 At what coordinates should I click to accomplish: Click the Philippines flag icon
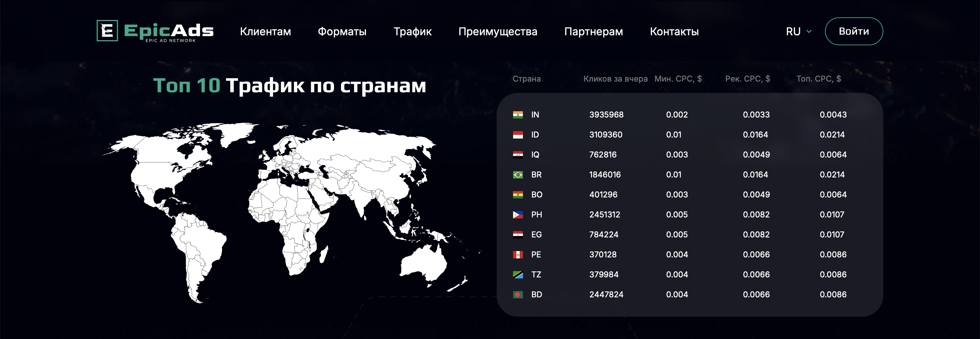(517, 215)
